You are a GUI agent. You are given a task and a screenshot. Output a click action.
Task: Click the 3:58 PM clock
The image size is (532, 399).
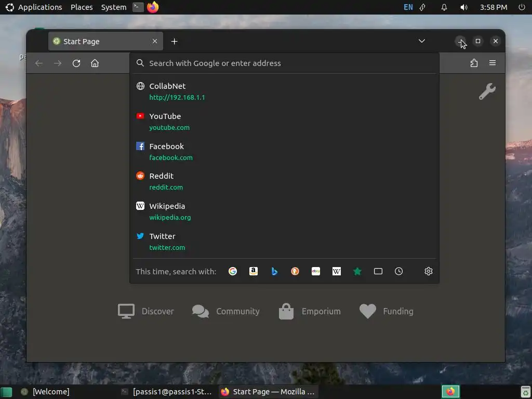(494, 7)
